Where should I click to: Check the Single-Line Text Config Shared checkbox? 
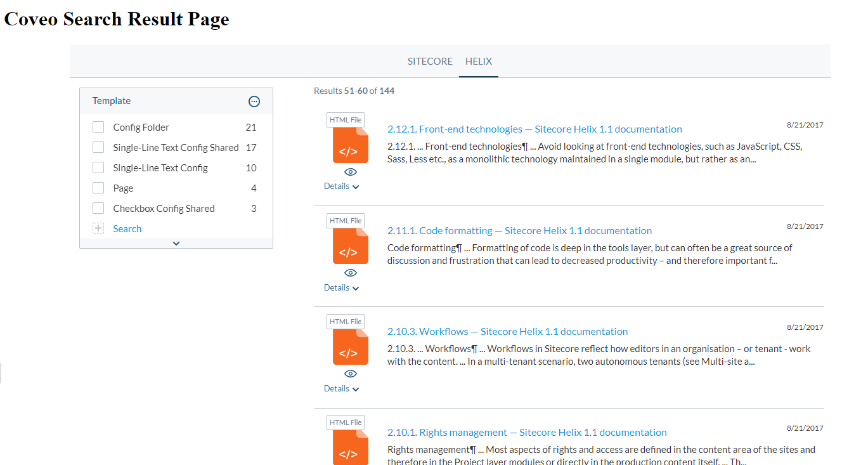pyautogui.click(x=98, y=147)
